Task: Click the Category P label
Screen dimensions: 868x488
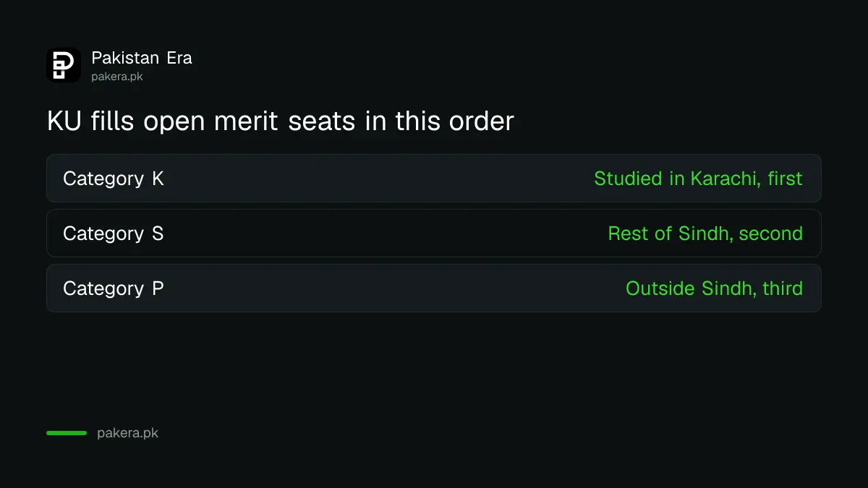Action: [x=114, y=288]
